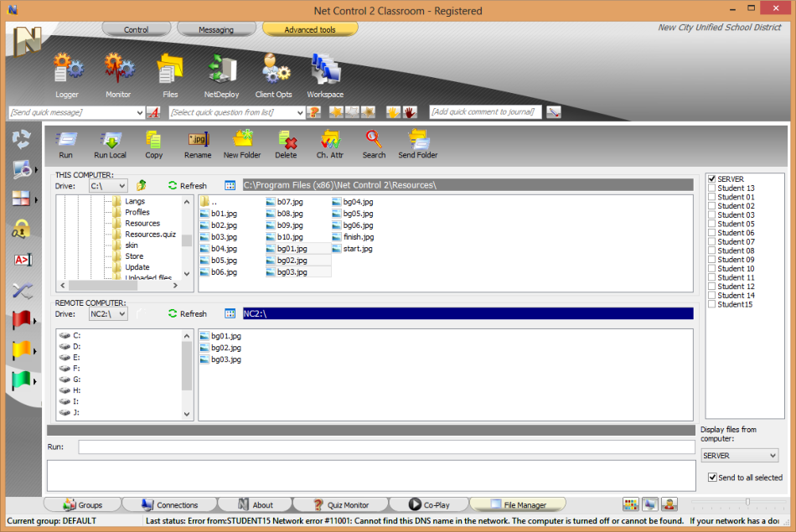Screen dimensions: 796x532
Task: Toggle Send to all selected checkbox
Action: click(712, 478)
